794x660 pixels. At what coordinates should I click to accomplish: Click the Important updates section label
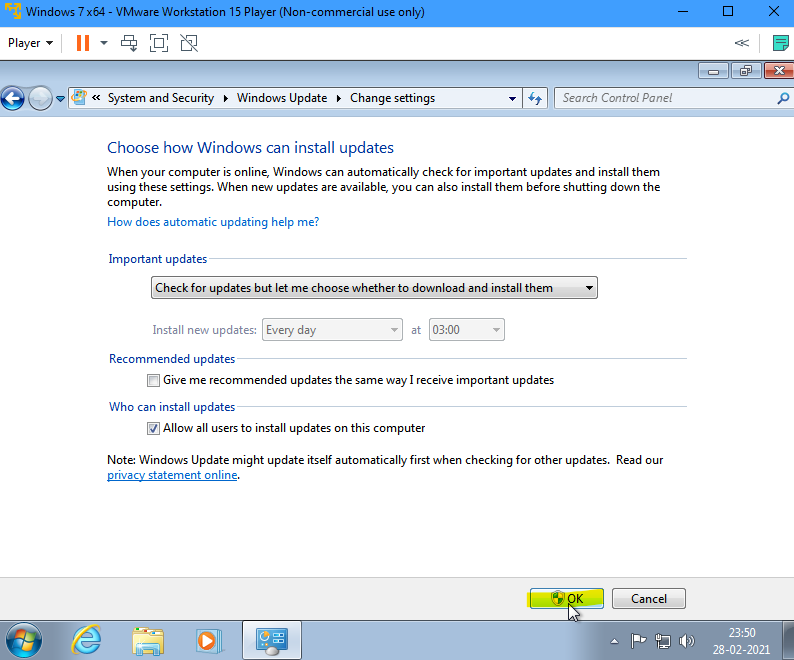pos(157,259)
